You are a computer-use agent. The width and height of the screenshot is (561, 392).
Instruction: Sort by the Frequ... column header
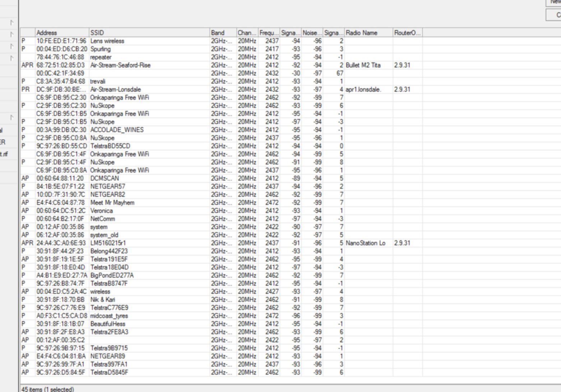[269, 33]
